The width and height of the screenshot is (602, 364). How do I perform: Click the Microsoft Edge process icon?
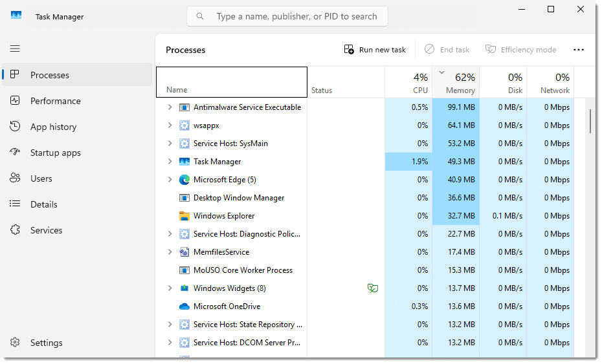pyautogui.click(x=184, y=180)
